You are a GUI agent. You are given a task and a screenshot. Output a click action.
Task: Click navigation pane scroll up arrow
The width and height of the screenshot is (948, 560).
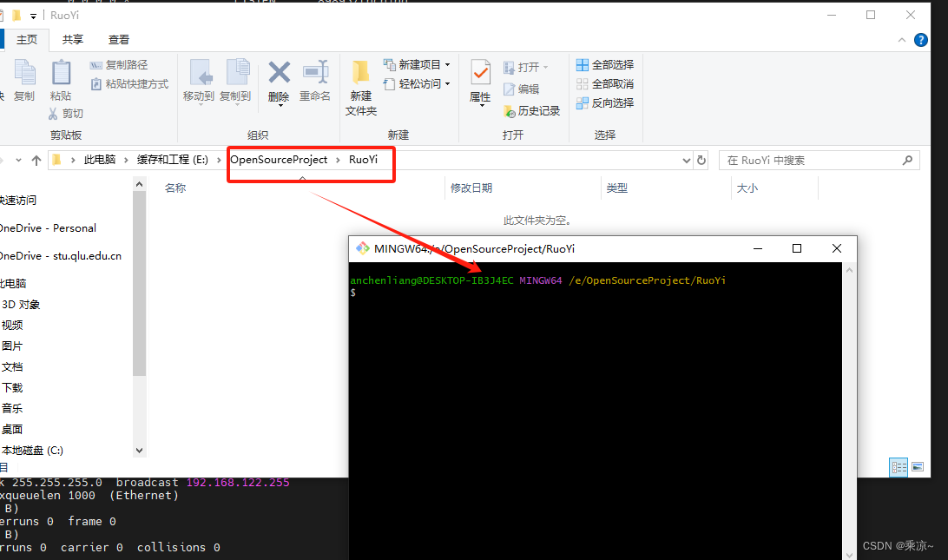(x=140, y=184)
